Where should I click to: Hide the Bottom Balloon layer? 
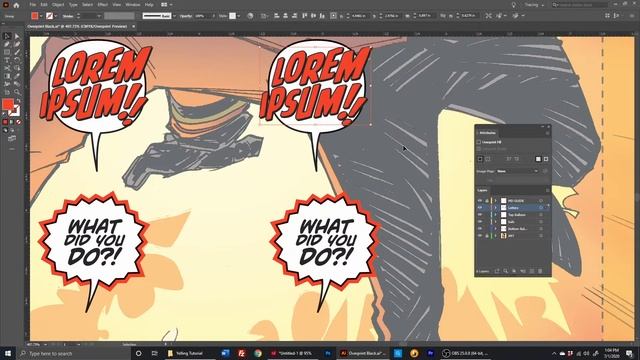pyautogui.click(x=480, y=229)
